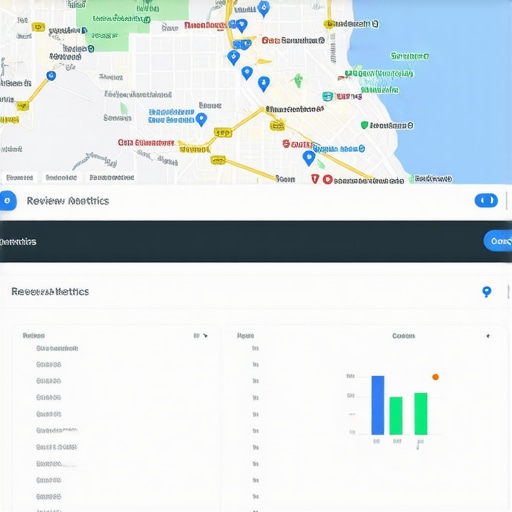Click the red circle marker at the map's bottom edge
Screen dimensions: 512x512
[x=327, y=179]
